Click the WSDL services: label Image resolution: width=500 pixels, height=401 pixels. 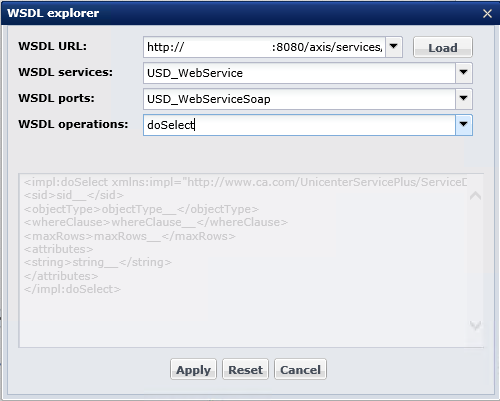[66, 72]
